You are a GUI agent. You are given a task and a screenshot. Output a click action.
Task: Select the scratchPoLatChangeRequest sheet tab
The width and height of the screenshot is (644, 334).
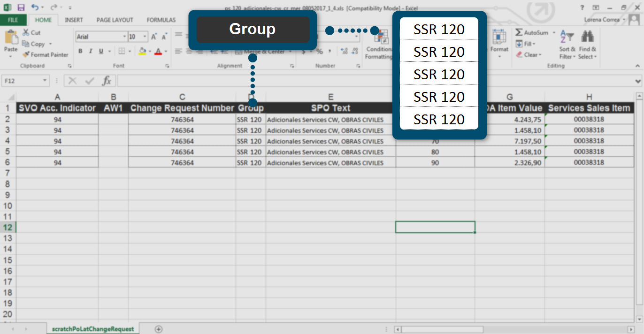[x=93, y=329]
